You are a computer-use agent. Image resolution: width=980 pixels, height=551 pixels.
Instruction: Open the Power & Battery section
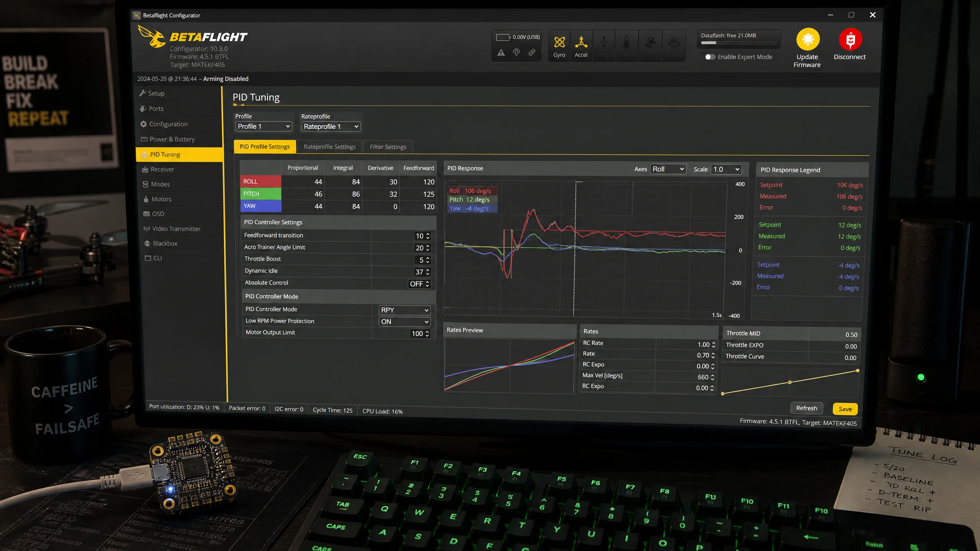[179, 139]
